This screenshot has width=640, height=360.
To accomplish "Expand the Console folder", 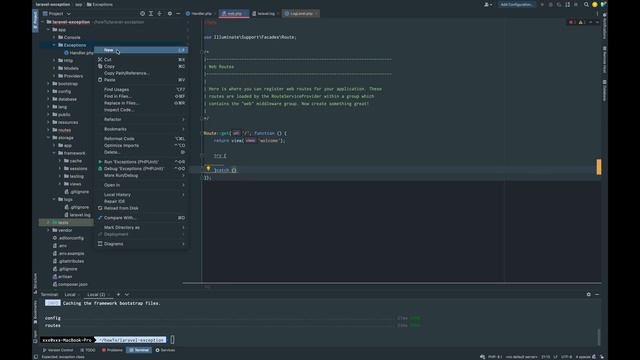I will [54, 38].
